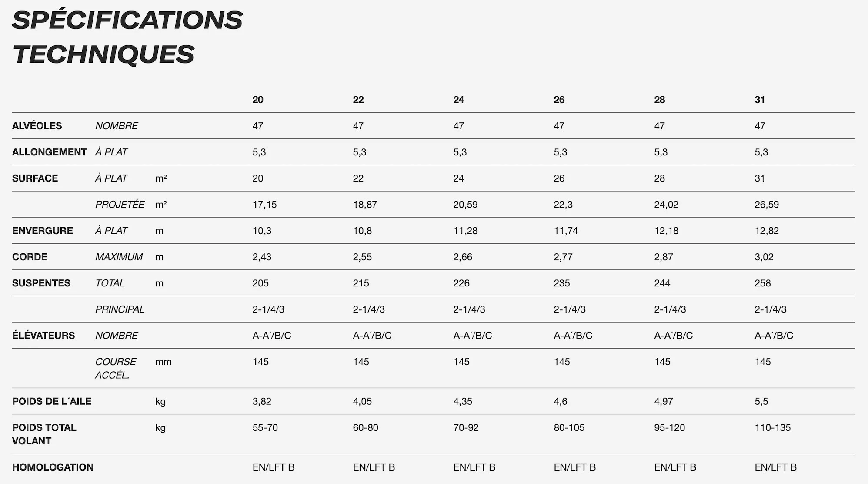The height and width of the screenshot is (484, 868).
Task: Click the Spécifications Techniques heading
Action: click(127, 37)
